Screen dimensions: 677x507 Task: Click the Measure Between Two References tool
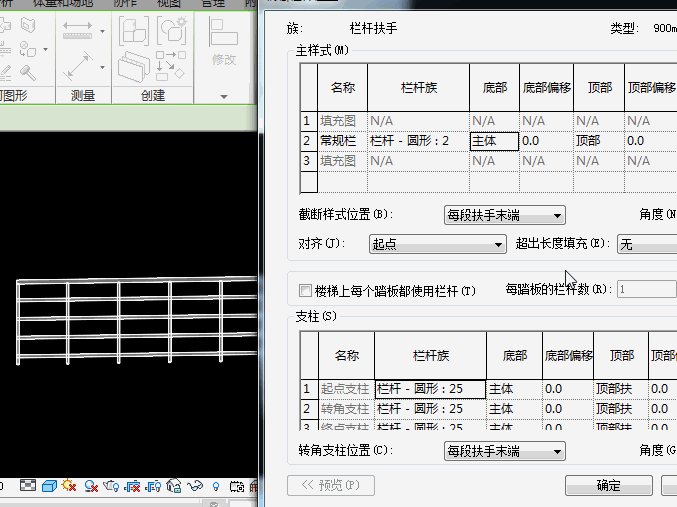(77, 32)
